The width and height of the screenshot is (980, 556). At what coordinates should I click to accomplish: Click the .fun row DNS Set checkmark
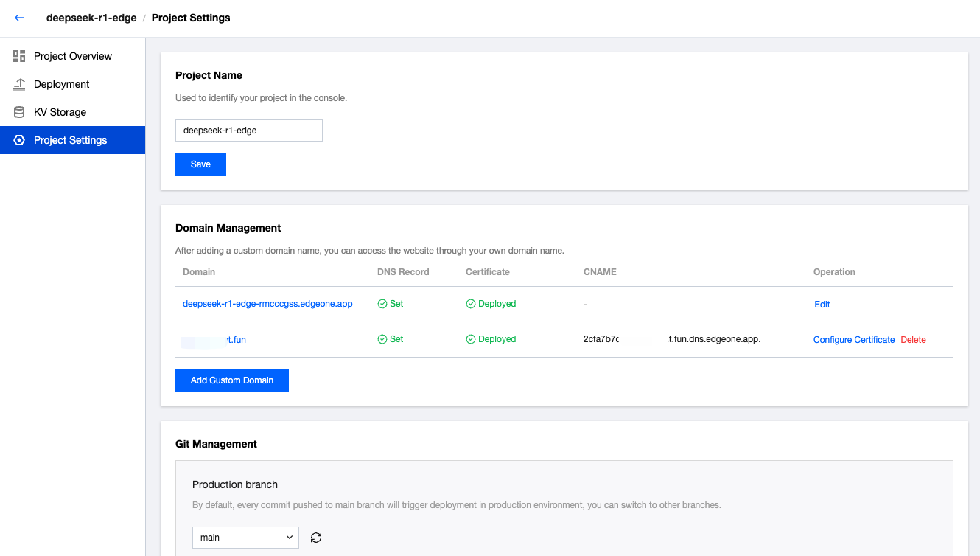click(382, 339)
